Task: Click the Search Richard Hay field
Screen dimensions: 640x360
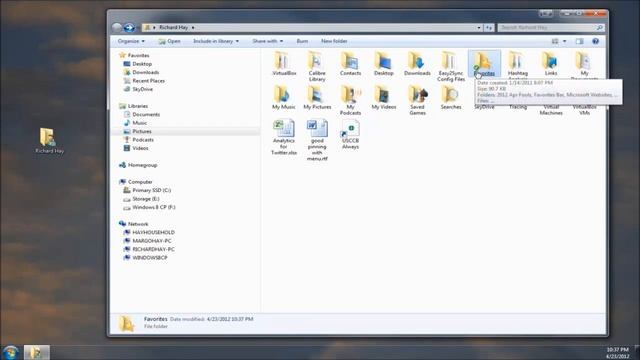Action: [x=551, y=27]
